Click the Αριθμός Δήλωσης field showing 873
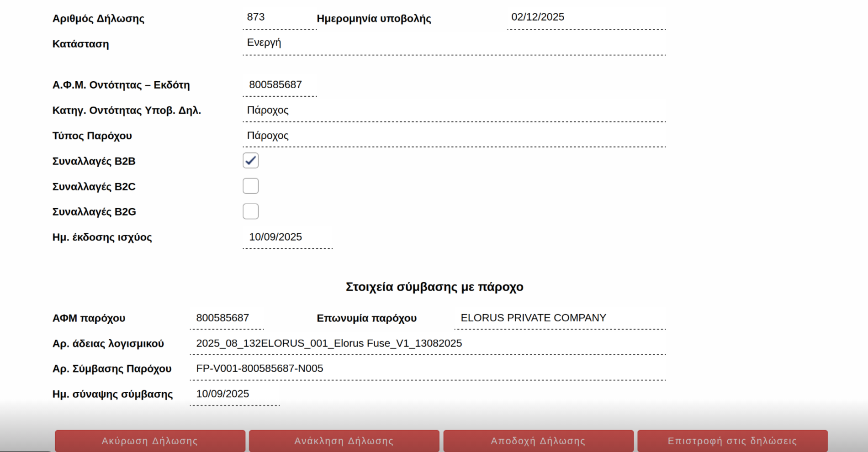This screenshot has width=868, height=452. [279, 18]
